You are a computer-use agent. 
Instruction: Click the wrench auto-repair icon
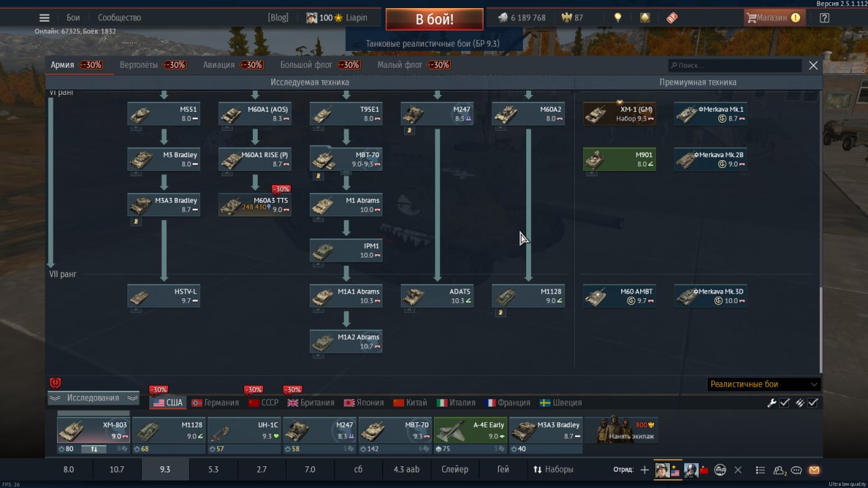(771, 403)
